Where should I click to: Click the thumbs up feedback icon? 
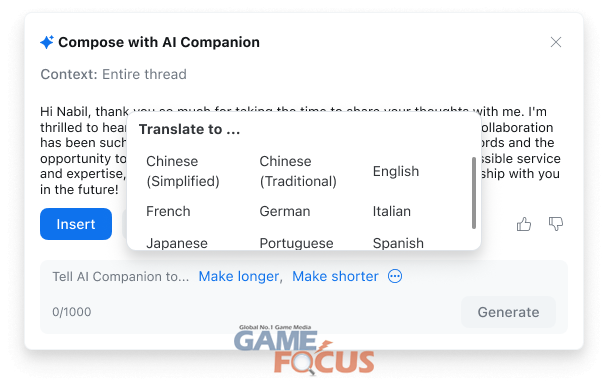(x=523, y=224)
